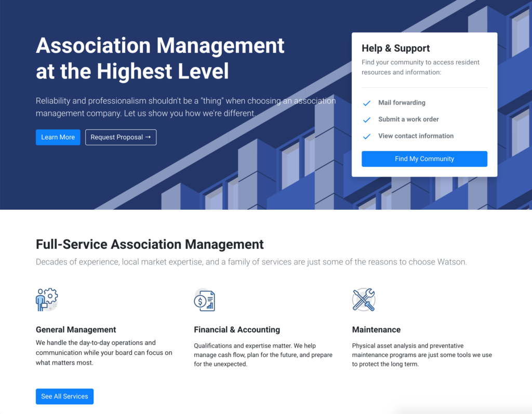Select the Submit a work order text
The image size is (532, 414).
[x=408, y=119]
